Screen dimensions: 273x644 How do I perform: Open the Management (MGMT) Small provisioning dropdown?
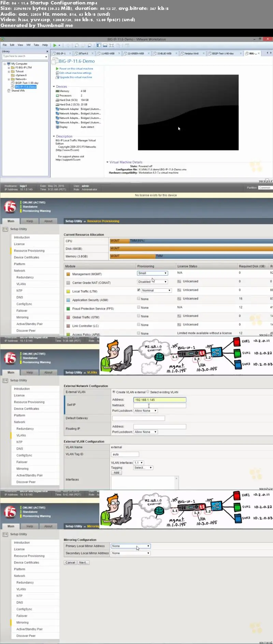tap(152, 273)
